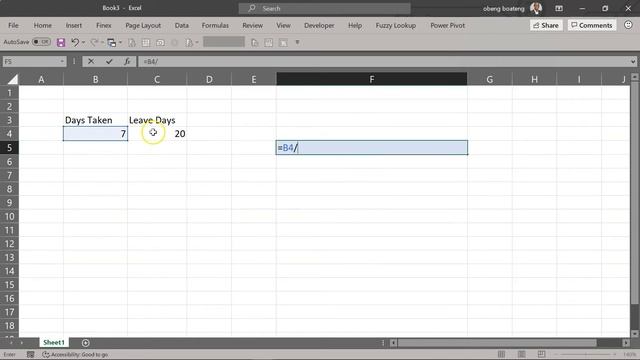Switch to Page Layout view icon

coord(522,354)
